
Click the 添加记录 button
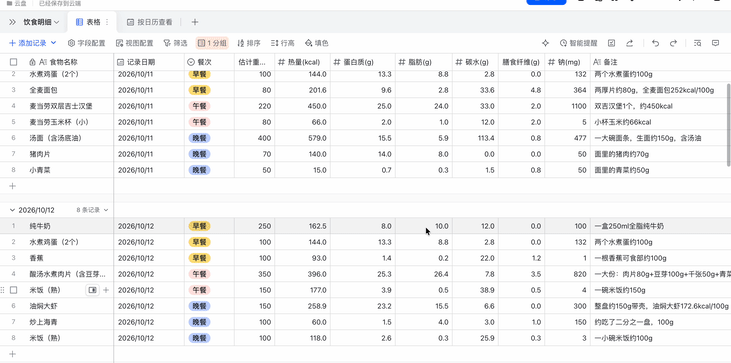tap(28, 43)
